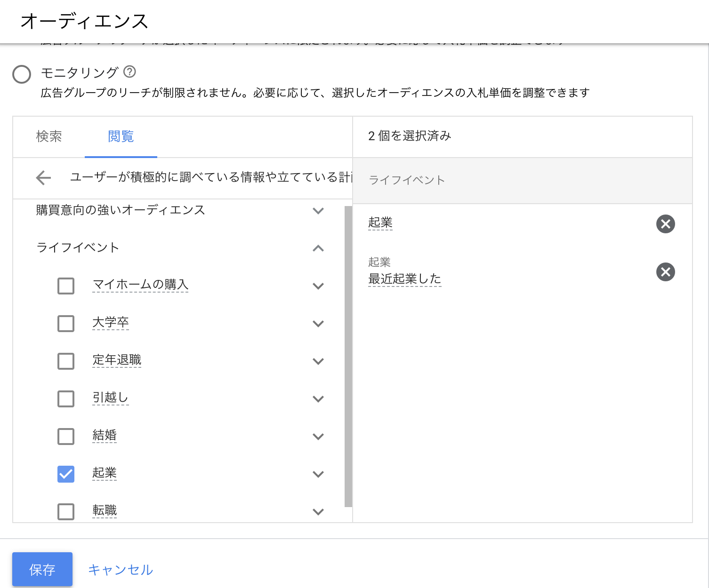Select the モニタリング radio button
This screenshot has height=588, width=709.
click(x=22, y=74)
